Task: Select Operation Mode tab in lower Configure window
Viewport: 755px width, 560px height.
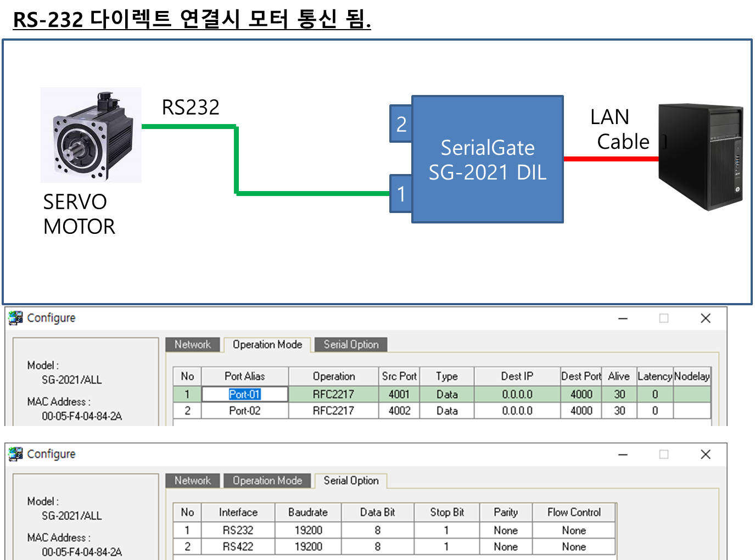Action: (267, 480)
